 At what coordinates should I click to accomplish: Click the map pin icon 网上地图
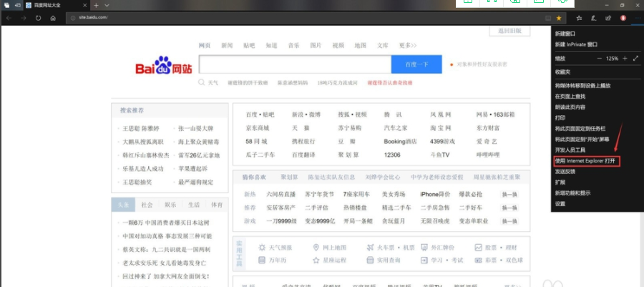point(316,248)
